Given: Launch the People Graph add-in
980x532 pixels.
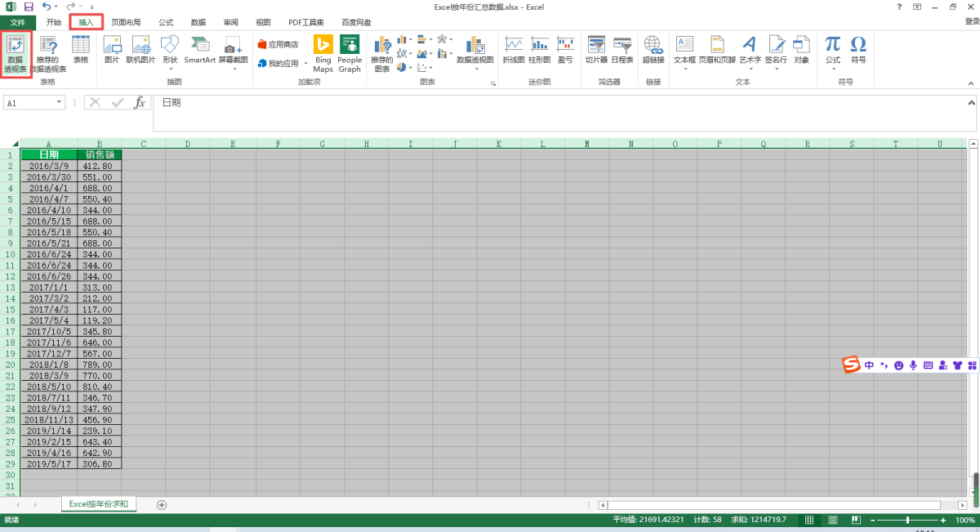Looking at the screenshot, I should (350, 52).
